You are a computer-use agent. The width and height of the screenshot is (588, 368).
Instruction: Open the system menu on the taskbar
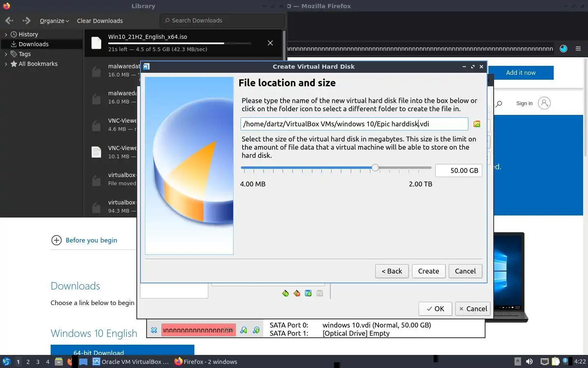(6, 361)
